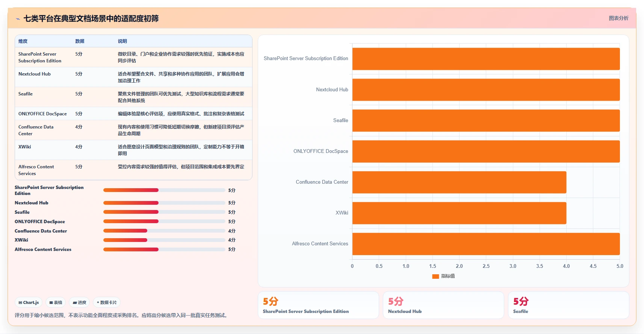
Task: Click the Seafile bar in the chart
Action: (x=486, y=121)
